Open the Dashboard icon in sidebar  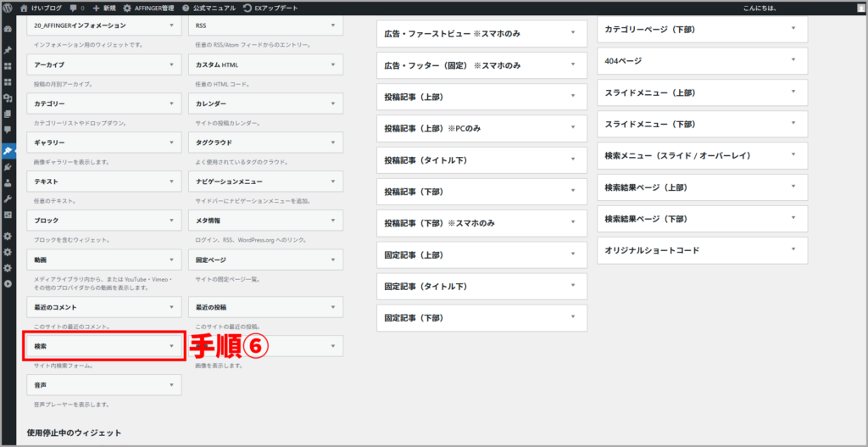coord(8,29)
